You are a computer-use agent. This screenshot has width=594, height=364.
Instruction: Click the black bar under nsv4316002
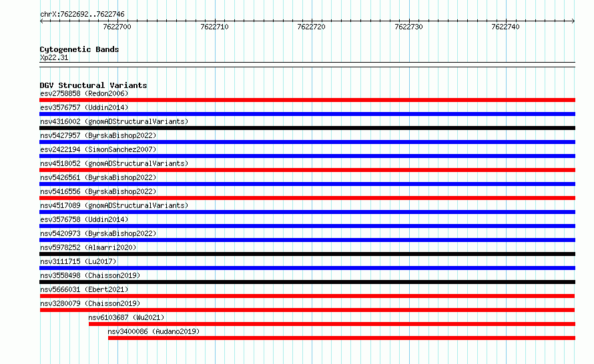point(307,128)
